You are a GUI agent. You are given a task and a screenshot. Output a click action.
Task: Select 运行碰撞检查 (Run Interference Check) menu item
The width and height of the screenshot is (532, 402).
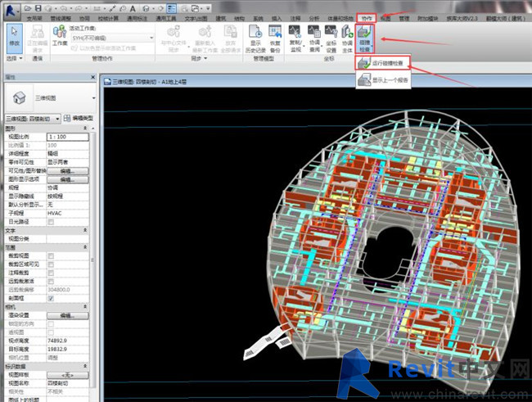point(383,63)
